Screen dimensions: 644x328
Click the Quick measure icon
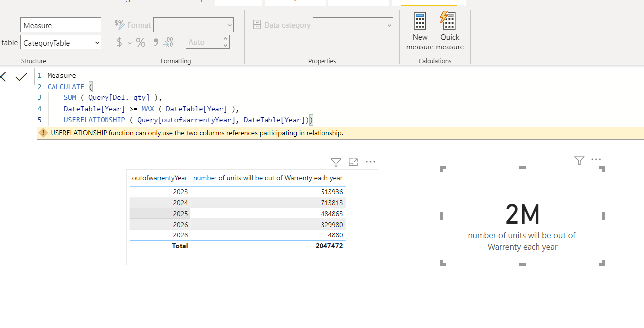pyautogui.click(x=448, y=21)
